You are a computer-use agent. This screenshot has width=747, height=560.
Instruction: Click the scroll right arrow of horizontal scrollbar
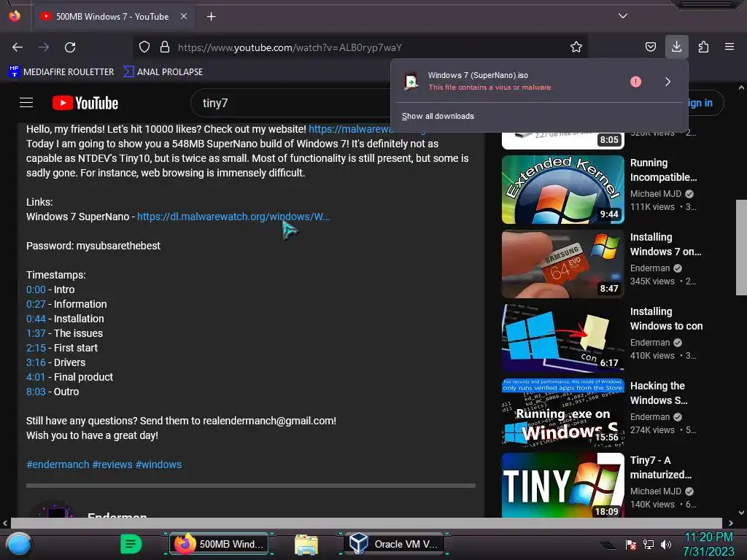point(730,523)
